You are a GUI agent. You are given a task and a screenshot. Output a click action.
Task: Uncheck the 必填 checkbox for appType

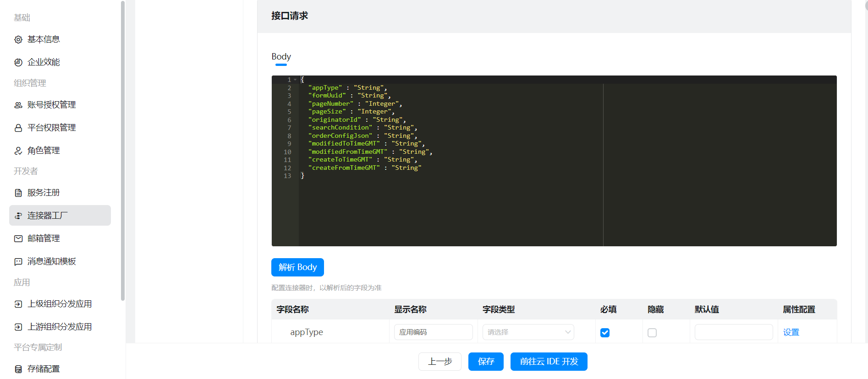click(605, 333)
